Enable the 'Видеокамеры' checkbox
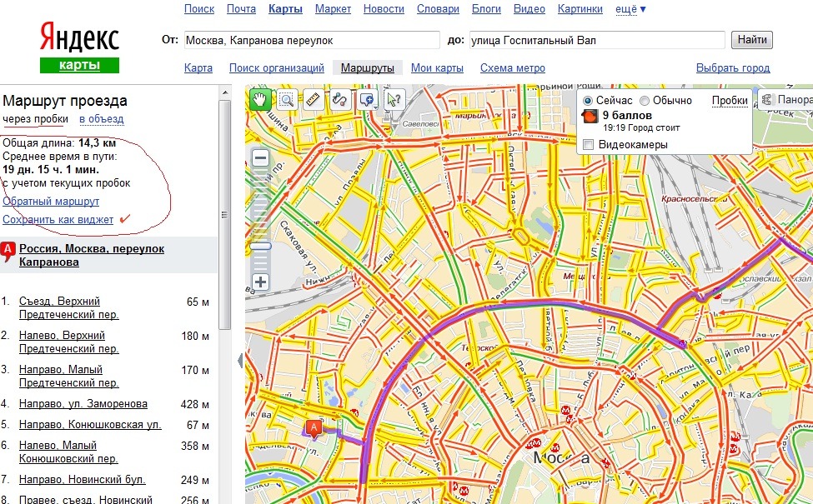This screenshot has width=813, height=504. click(589, 145)
